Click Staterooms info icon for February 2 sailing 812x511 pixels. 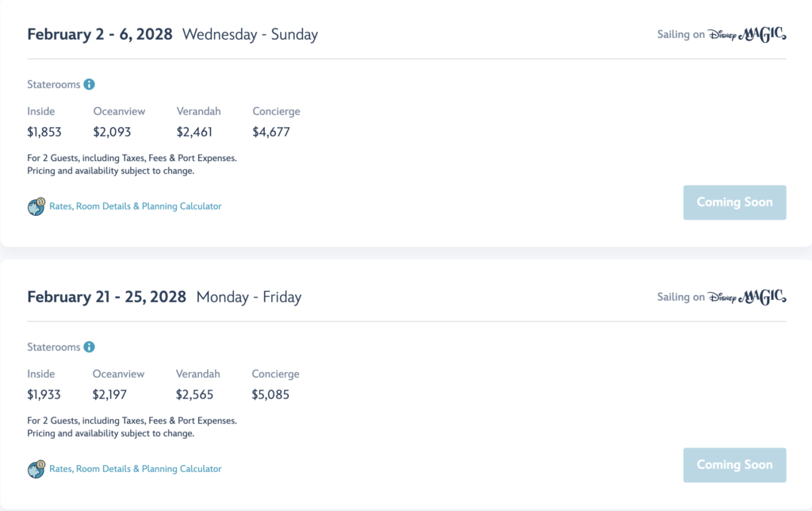click(89, 84)
